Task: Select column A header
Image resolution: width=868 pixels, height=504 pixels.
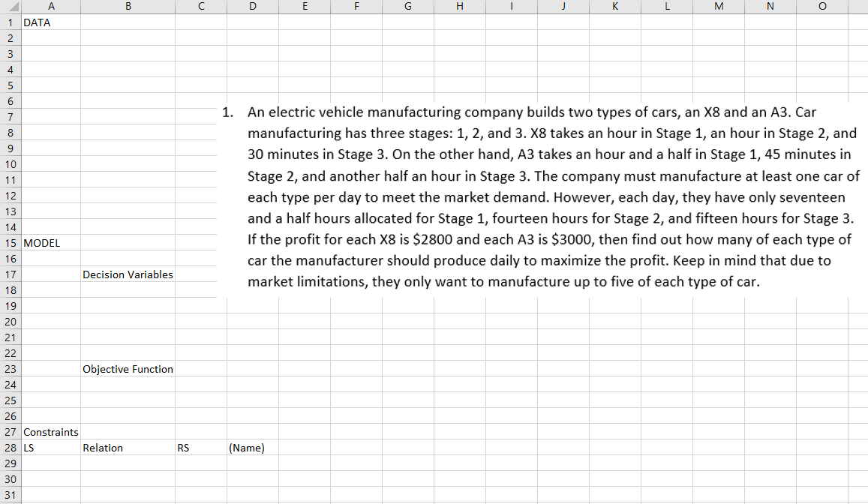Action: coord(51,7)
